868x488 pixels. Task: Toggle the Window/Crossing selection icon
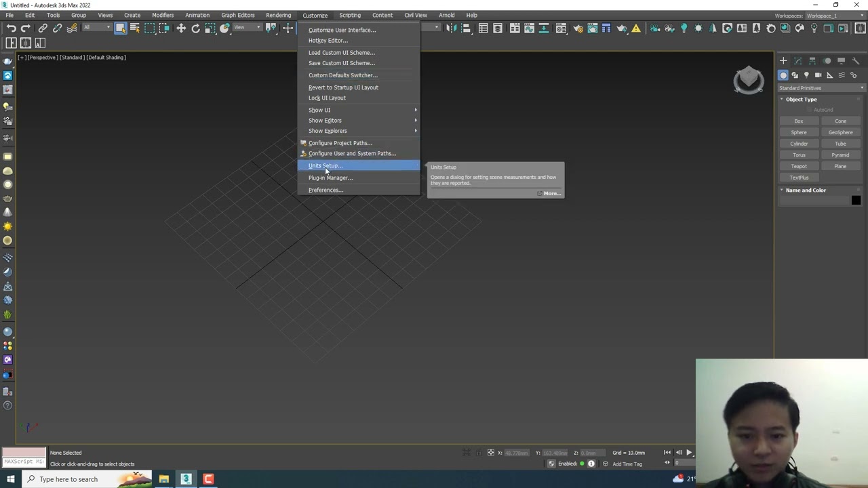(x=164, y=28)
